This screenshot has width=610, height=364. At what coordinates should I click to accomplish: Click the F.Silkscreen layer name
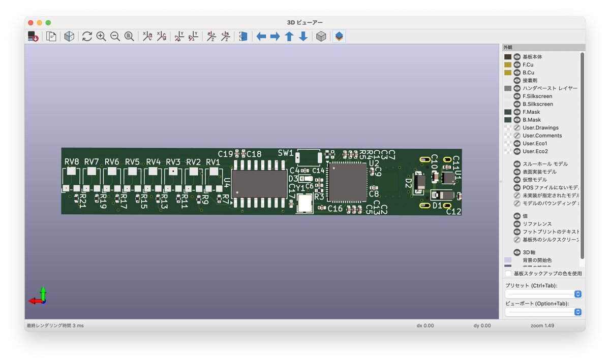(537, 96)
